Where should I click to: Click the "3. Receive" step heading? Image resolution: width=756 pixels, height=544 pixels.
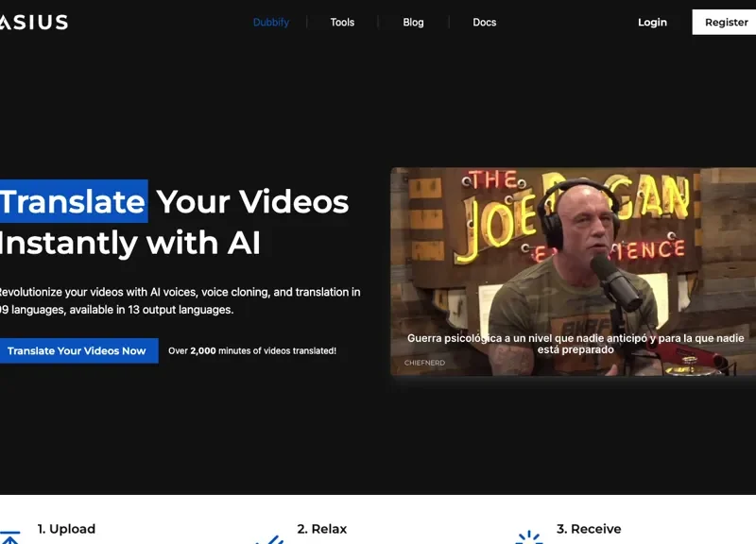[x=589, y=529]
